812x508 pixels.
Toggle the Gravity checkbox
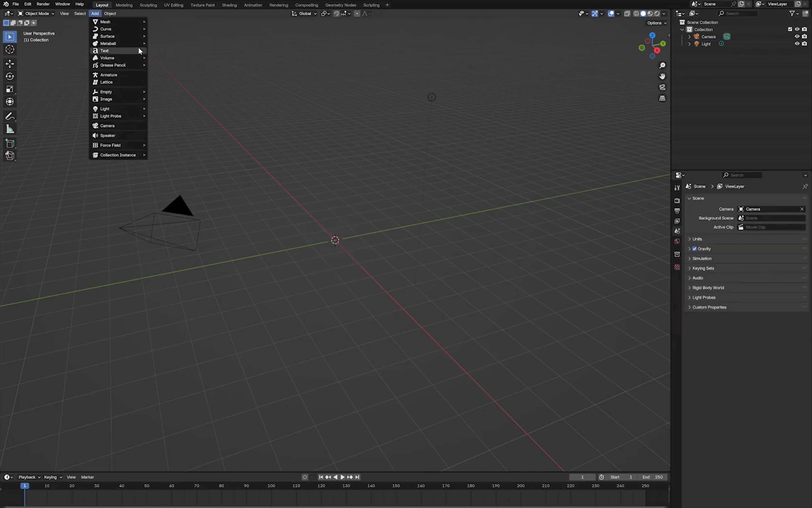(x=694, y=249)
